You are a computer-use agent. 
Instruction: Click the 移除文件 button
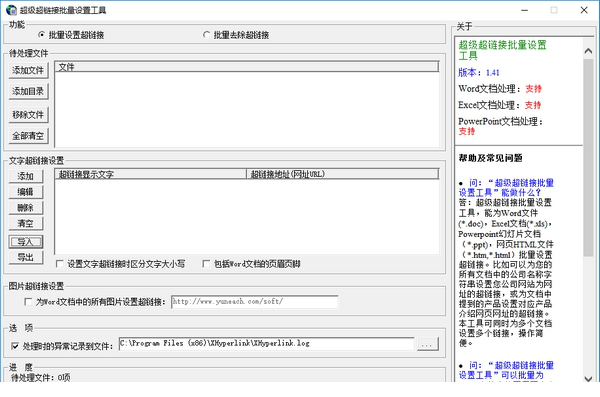click(x=28, y=114)
